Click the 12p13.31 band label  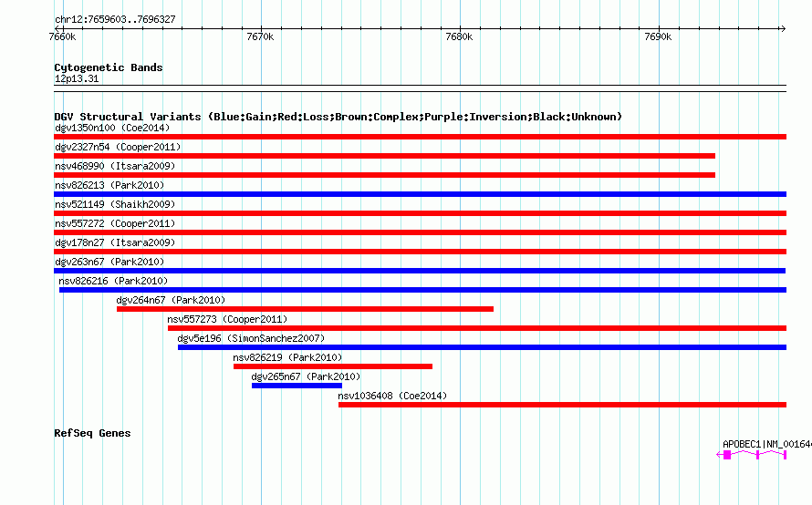tap(77, 78)
